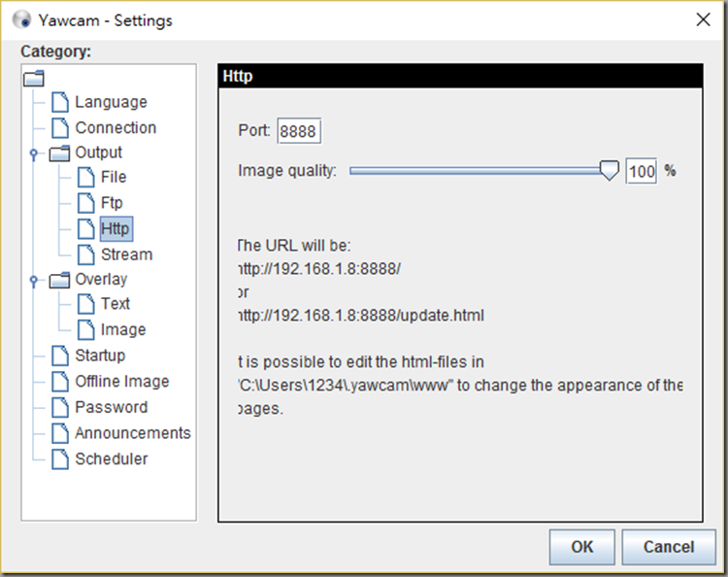This screenshot has width=728, height=577.
Task: Open the File output settings
Action: (x=114, y=177)
